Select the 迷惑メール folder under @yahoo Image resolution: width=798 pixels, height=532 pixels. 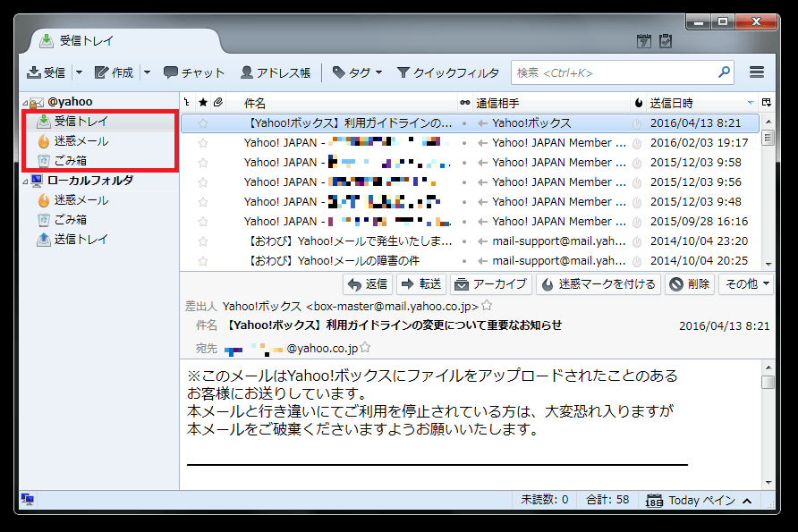coord(81,141)
